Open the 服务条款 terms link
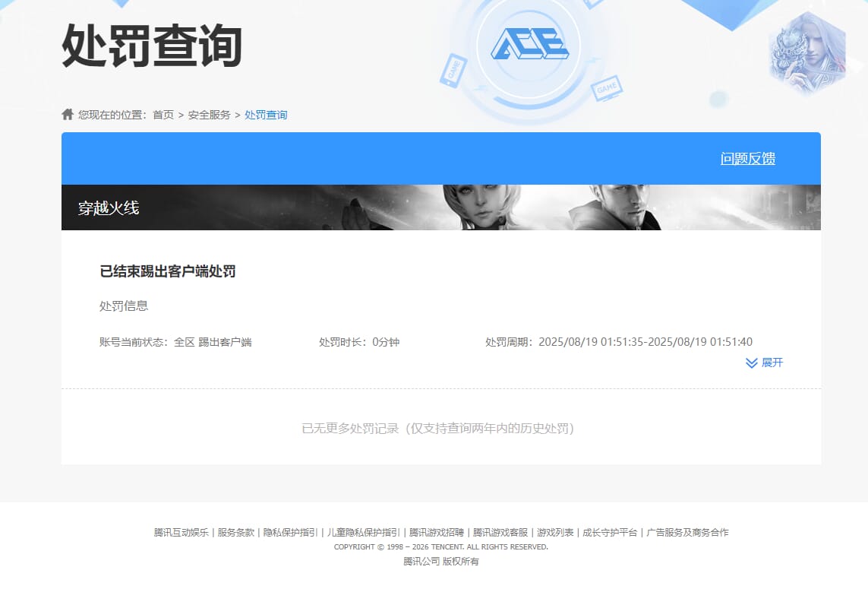Screen dimensions: 868x589 (238, 533)
